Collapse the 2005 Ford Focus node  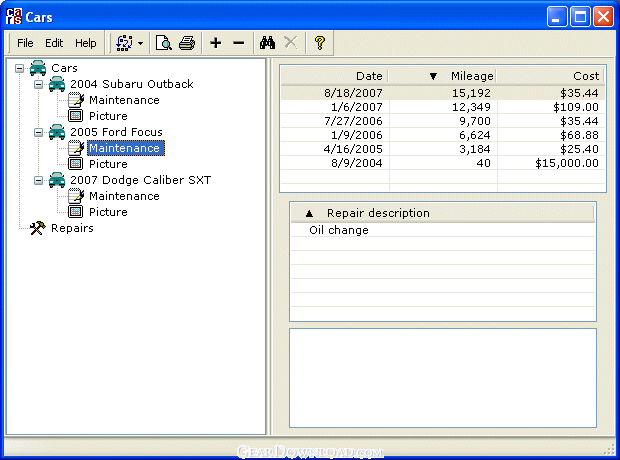(38, 132)
